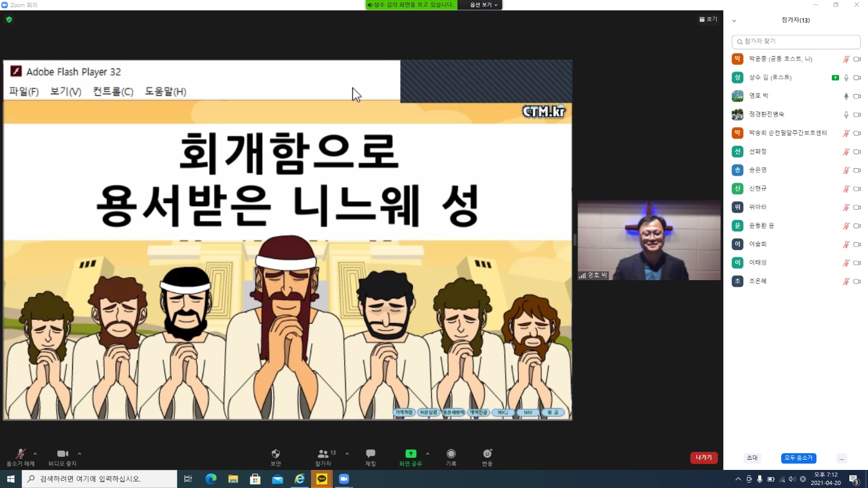868x488 pixels.
Task: Click camera icon for 이태성
Action: click(857, 263)
